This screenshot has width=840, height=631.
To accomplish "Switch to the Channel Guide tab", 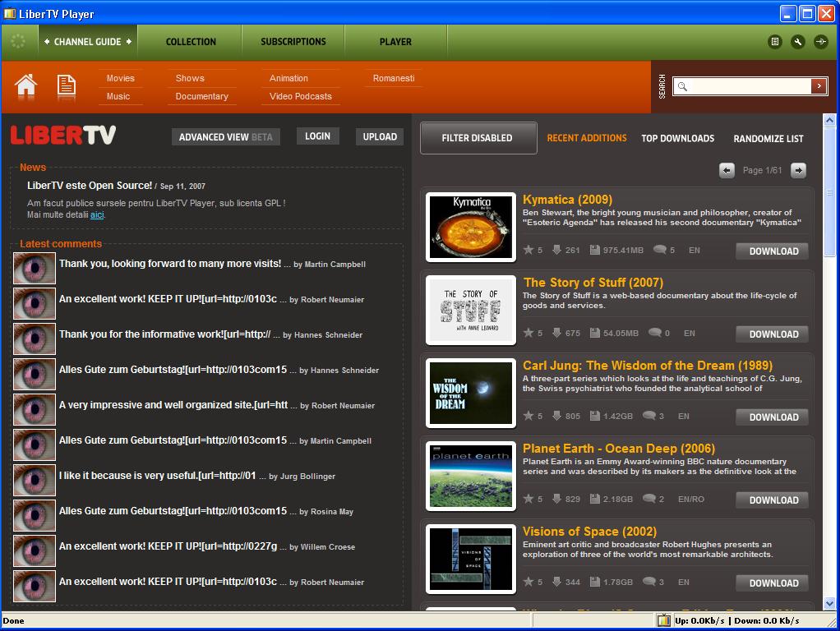I will pos(88,42).
